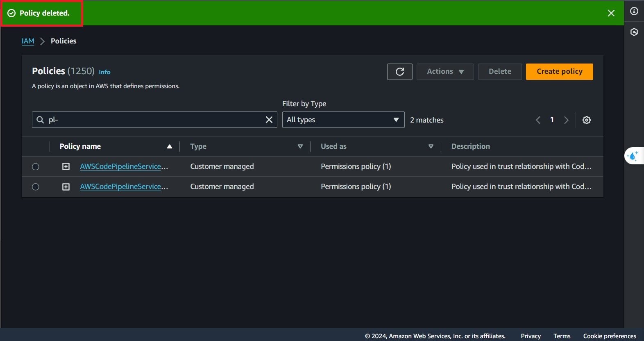644x341 pixels.
Task: Expand the second policy row details
Action: click(x=66, y=187)
